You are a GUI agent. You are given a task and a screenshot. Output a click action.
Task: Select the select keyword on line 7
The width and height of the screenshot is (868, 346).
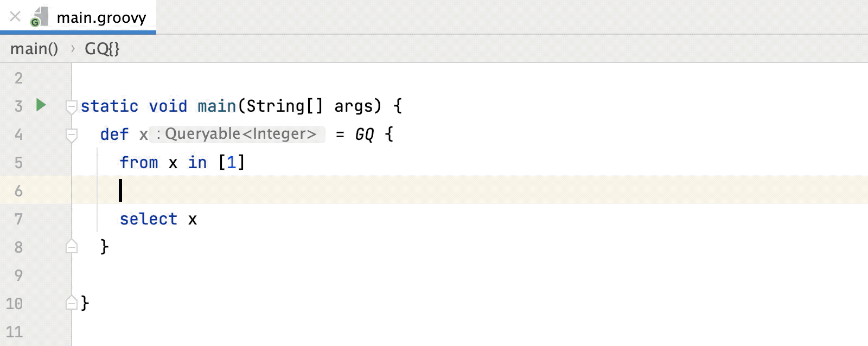(x=148, y=219)
